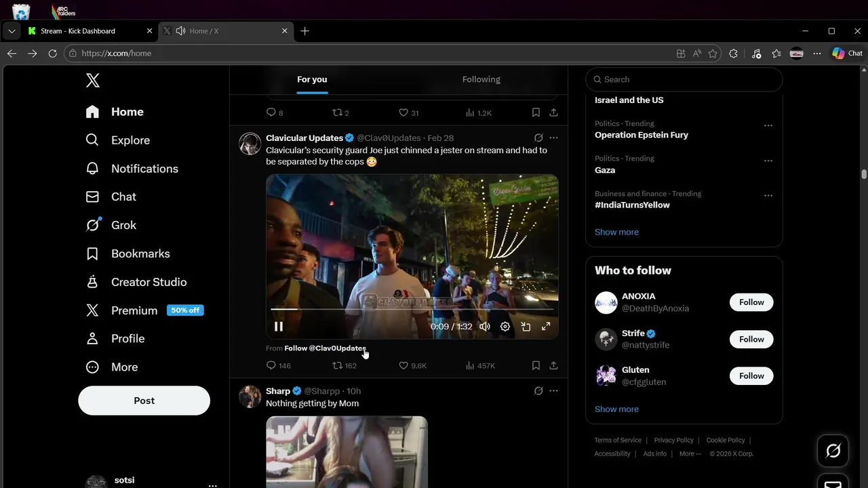This screenshot has width=868, height=488.
Task: Open the Operation Epstein Fury trend
Action: pos(642,135)
